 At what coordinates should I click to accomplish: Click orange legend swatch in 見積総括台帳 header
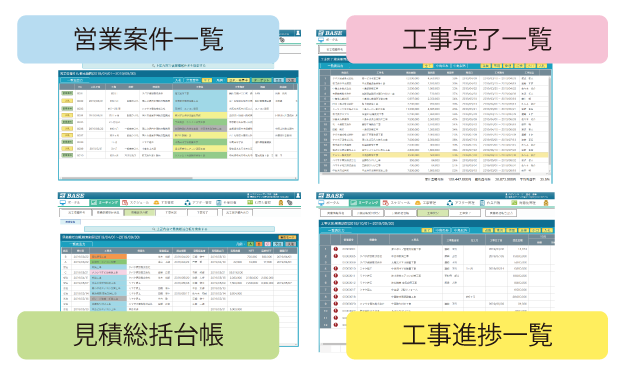tap(259, 244)
